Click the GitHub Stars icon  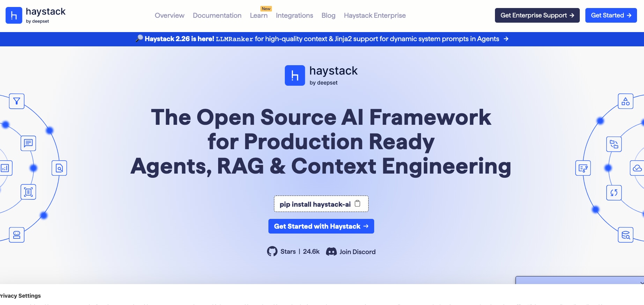(x=272, y=251)
